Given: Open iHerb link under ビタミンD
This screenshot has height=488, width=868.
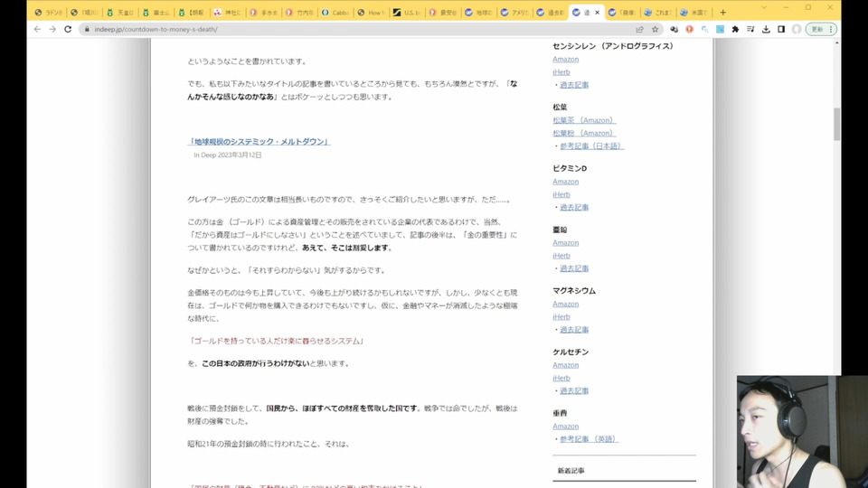Looking at the screenshot, I should coord(561,194).
